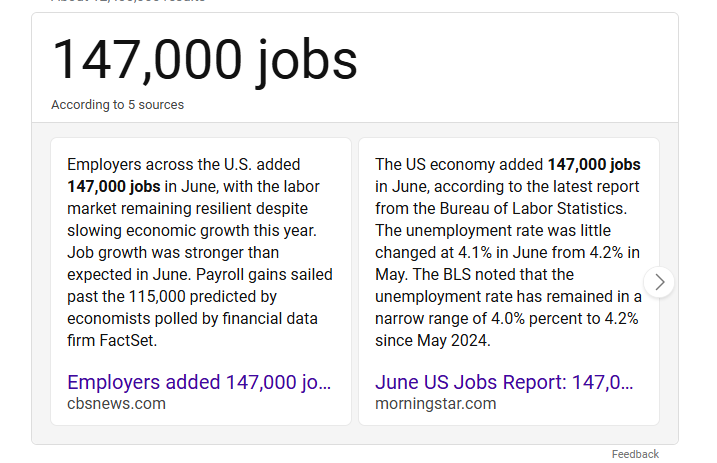Click the partially visible results count text
This screenshot has width=717, height=463.
[130, 2]
